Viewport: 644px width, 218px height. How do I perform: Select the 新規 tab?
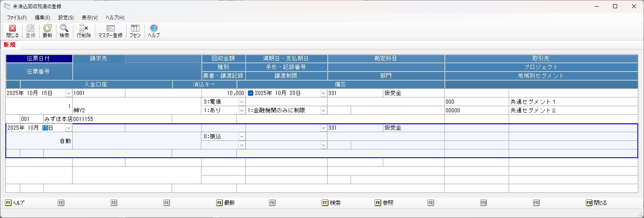tap(9, 45)
